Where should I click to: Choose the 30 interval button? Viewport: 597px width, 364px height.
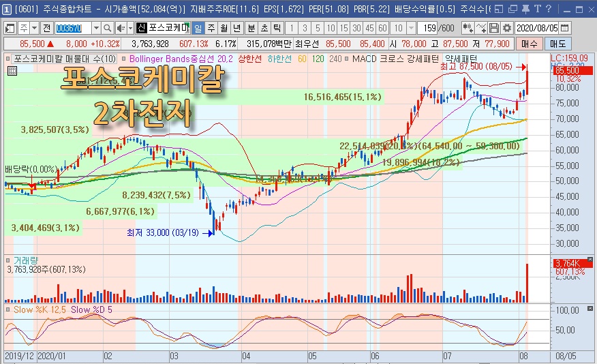click(x=356, y=28)
